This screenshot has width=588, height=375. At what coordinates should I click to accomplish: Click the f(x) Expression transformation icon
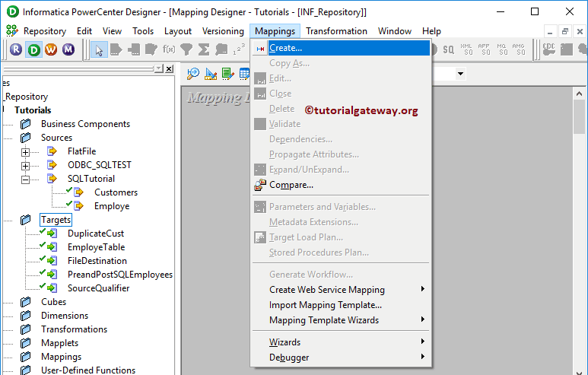[x=169, y=49]
